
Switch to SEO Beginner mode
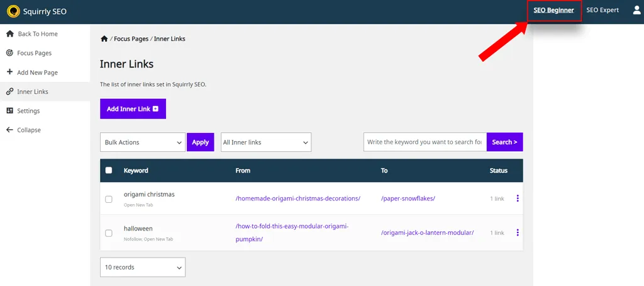[x=553, y=10]
